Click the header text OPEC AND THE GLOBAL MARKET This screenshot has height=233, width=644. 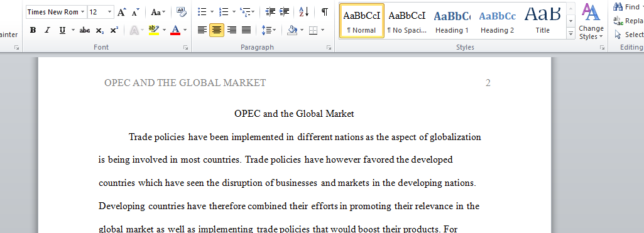click(x=185, y=83)
